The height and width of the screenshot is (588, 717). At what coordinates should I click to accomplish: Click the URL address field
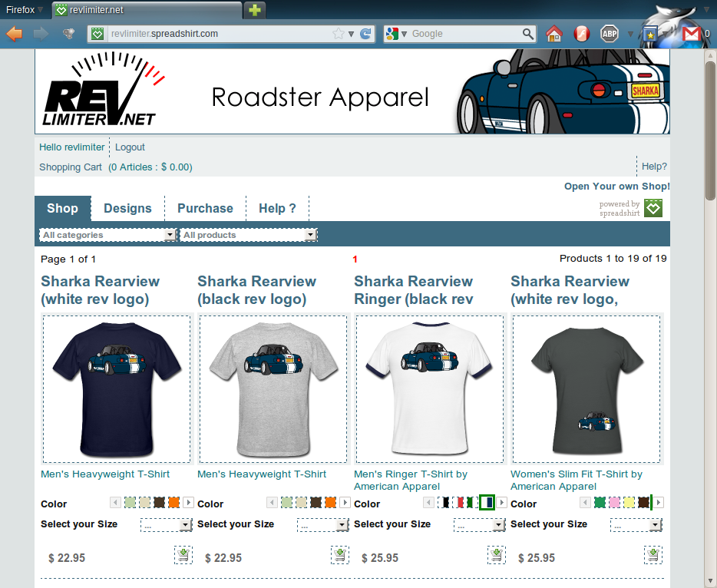[220, 34]
